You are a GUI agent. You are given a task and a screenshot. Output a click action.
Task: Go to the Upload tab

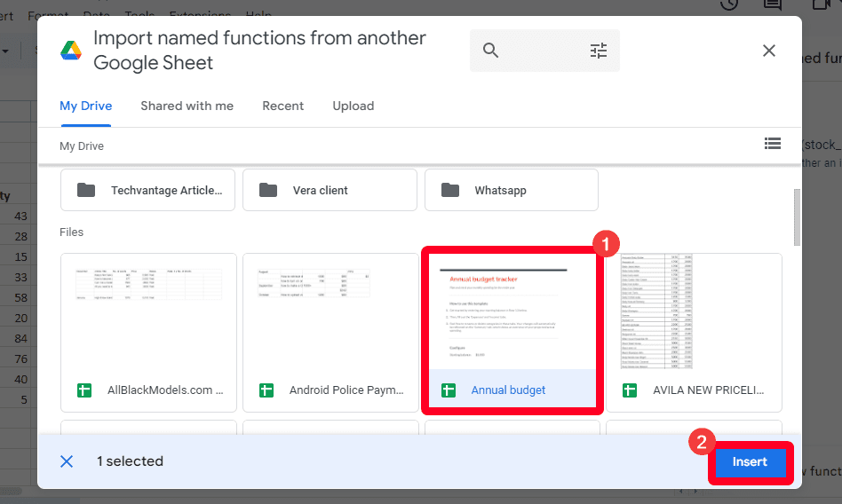coord(353,106)
